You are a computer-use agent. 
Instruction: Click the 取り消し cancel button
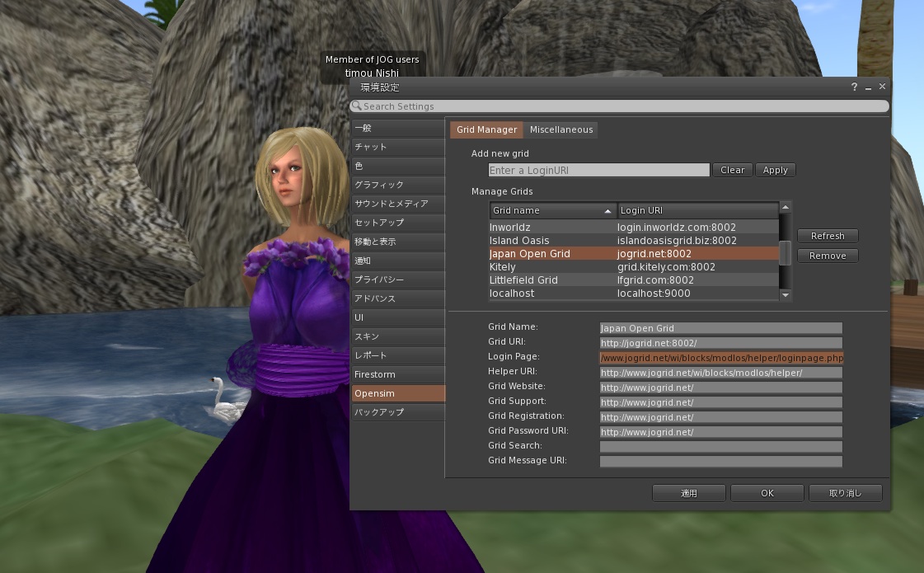(846, 493)
